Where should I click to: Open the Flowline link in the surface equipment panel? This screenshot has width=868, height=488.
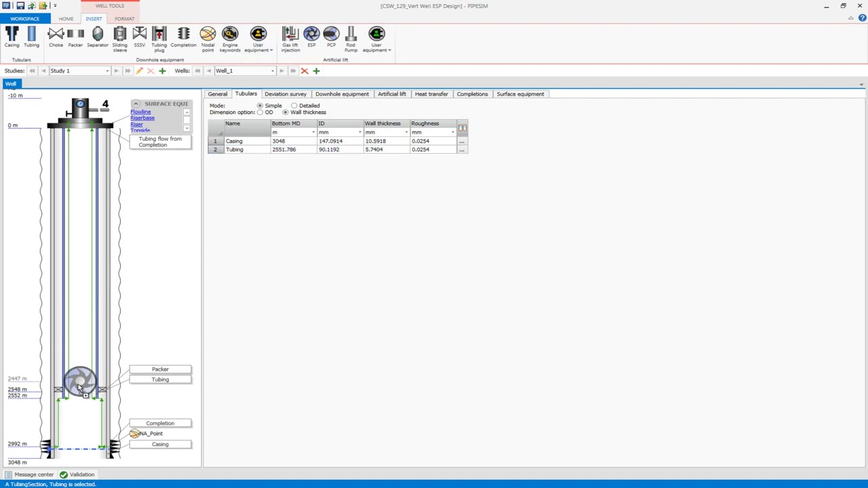[140, 111]
